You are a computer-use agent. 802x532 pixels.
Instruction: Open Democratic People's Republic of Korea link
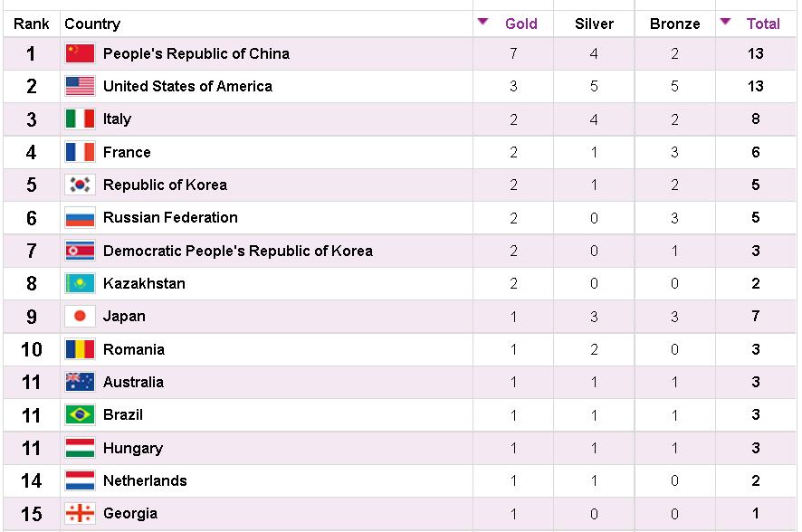[x=238, y=251]
